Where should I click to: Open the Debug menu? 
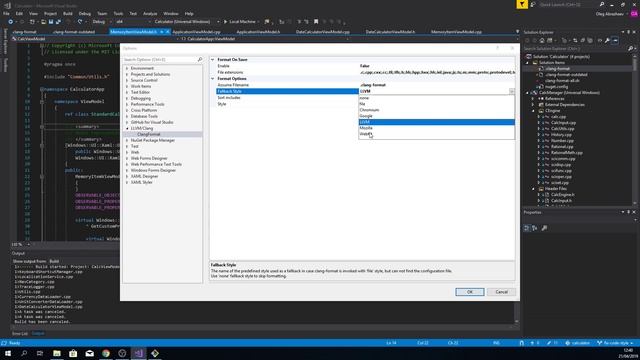tap(84, 13)
